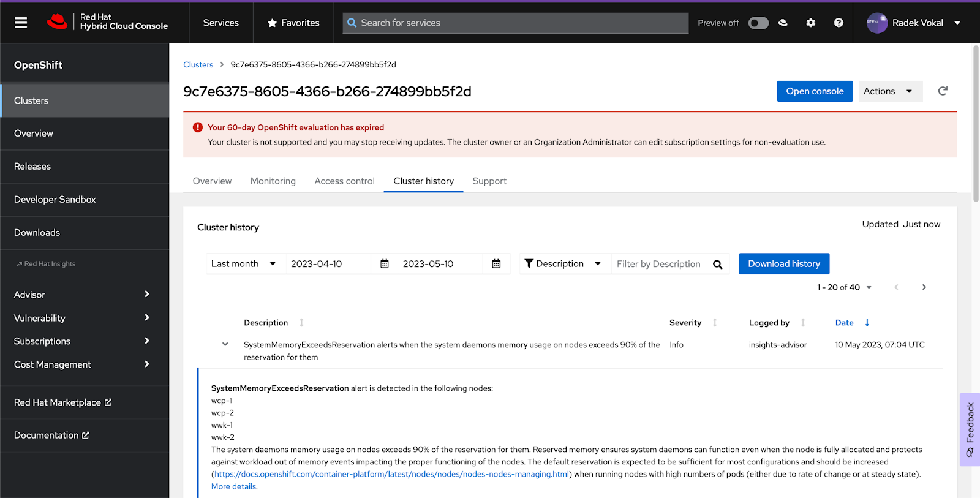Open the end date calendar picker

point(496,264)
